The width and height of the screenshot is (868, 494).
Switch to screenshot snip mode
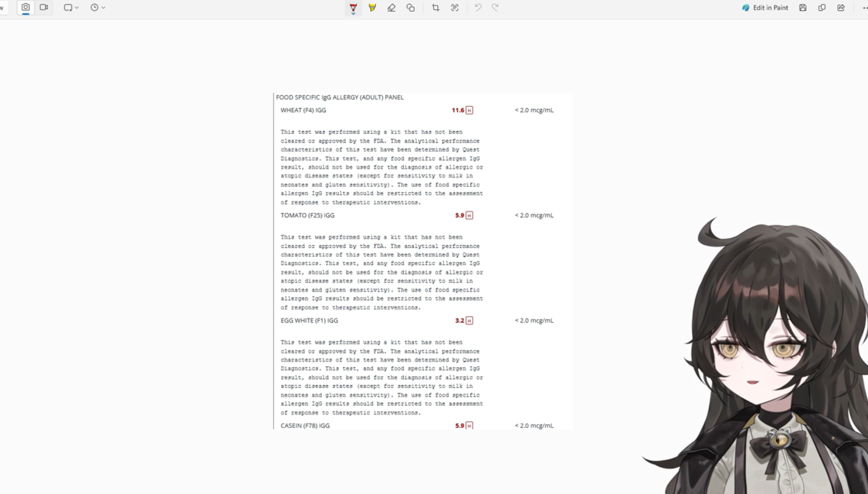[26, 8]
